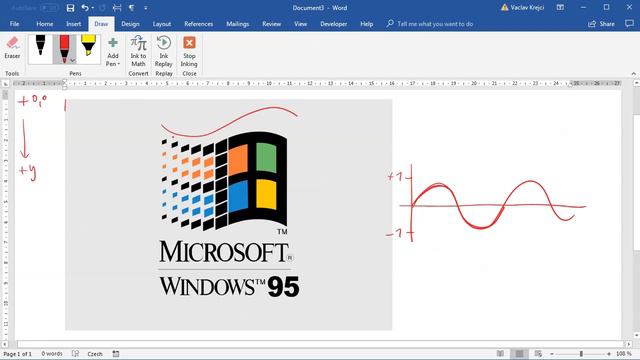This screenshot has width=640, height=360.
Task: Click the Share button
Action: point(601,24)
